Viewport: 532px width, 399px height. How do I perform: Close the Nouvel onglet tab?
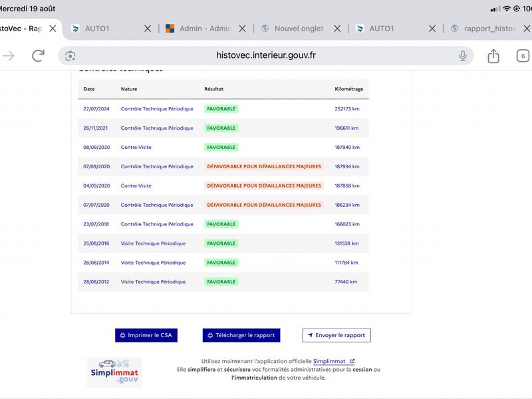(x=337, y=29)
